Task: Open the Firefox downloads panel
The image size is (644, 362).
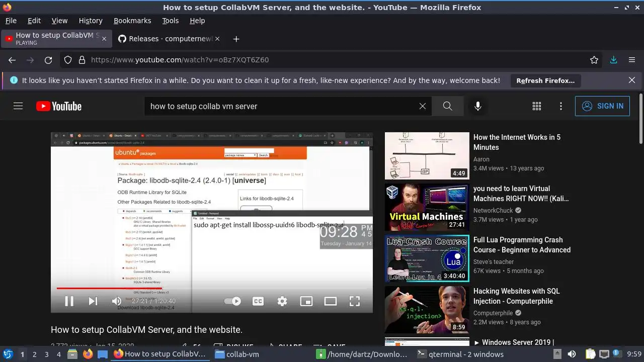Action: pos(613,60)
